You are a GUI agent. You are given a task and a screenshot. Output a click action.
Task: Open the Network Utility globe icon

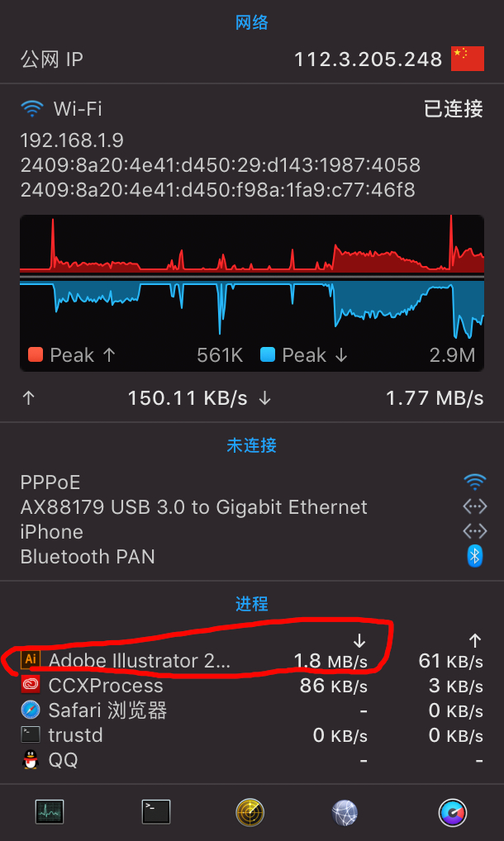click(345, 812)
